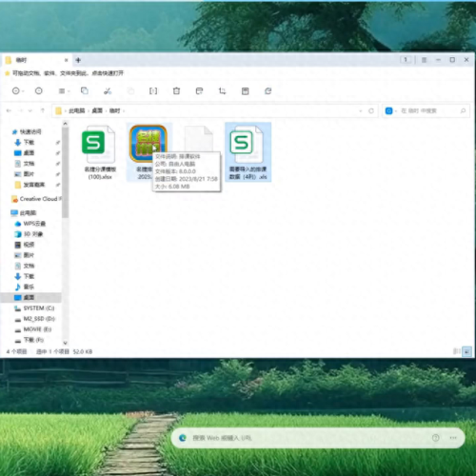
Task: Click into the folder search box
Action: point(426,110)
